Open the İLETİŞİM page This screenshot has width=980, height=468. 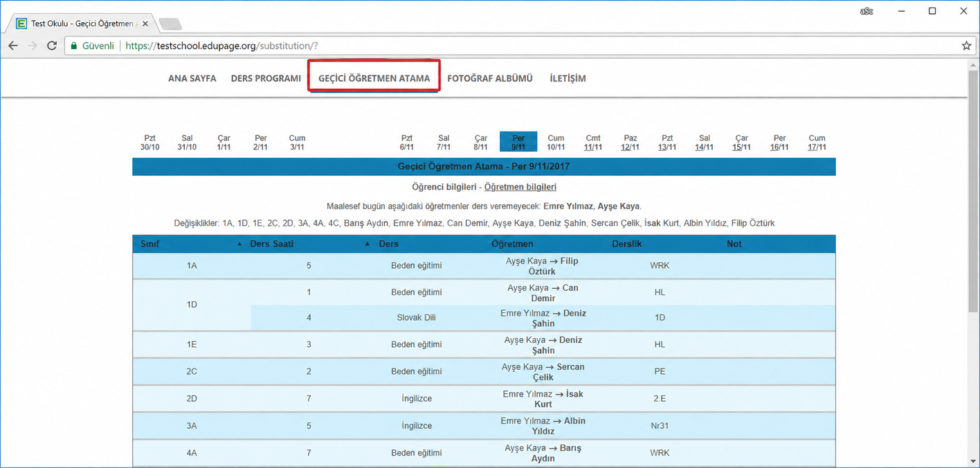pos(568,78)
